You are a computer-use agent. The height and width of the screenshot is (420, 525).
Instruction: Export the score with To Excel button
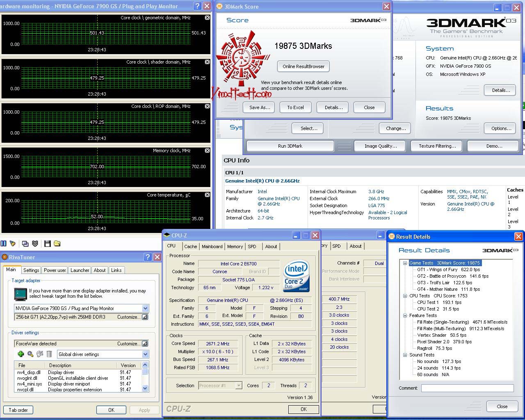click(295, 107)
